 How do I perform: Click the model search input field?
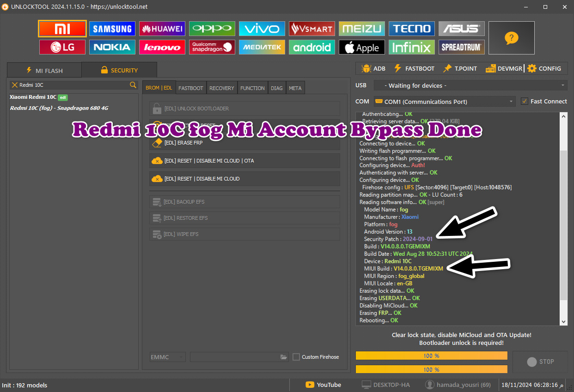coord(74,85)
